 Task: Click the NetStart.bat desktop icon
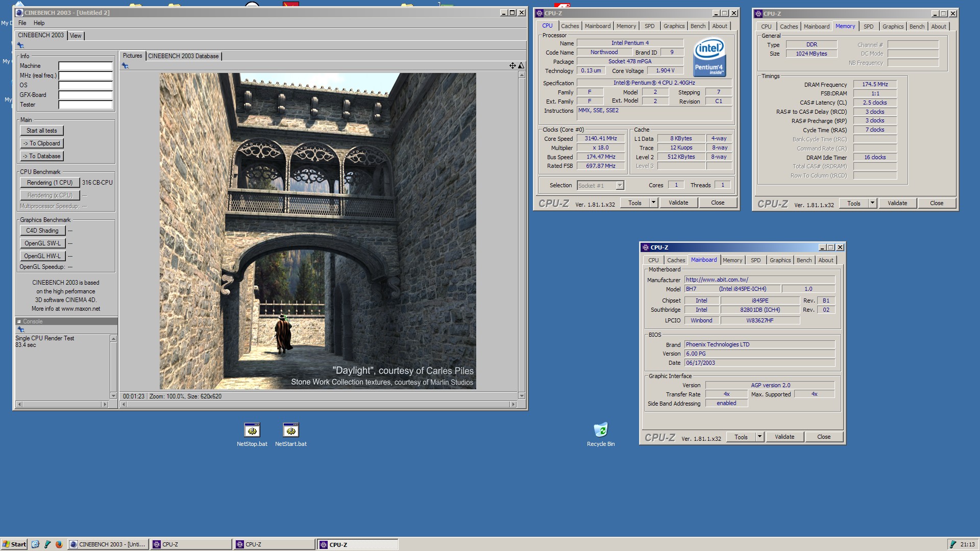pos(291,435)
